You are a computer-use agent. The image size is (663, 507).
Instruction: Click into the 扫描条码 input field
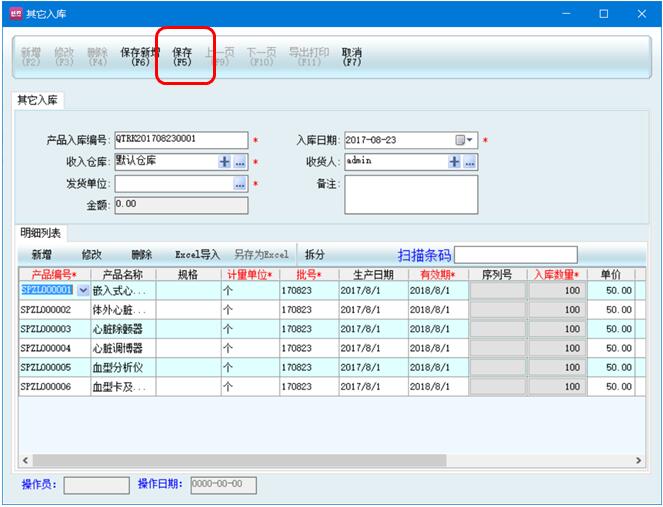515,254
